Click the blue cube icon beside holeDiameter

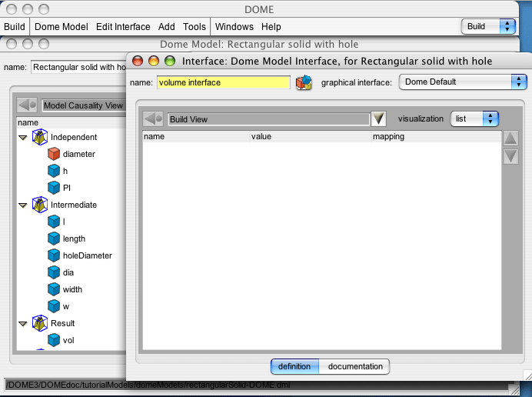coord(54,255)
